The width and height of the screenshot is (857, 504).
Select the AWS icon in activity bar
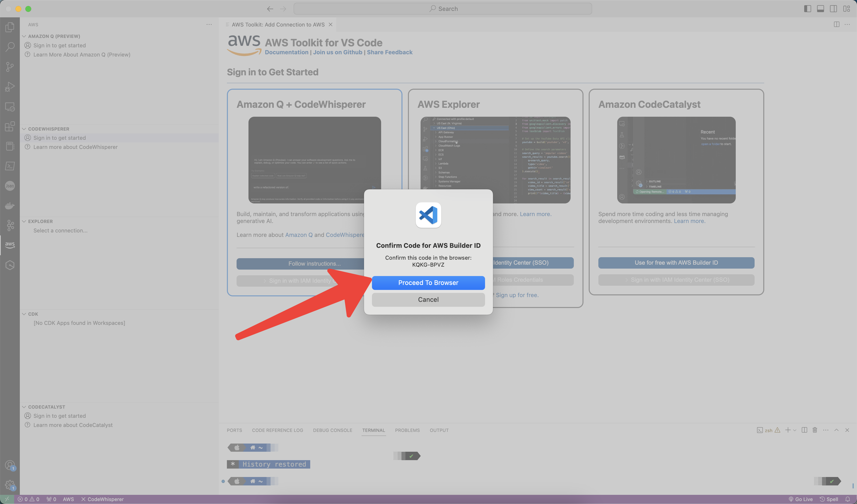pyautogui.click(x=10, y=245)
